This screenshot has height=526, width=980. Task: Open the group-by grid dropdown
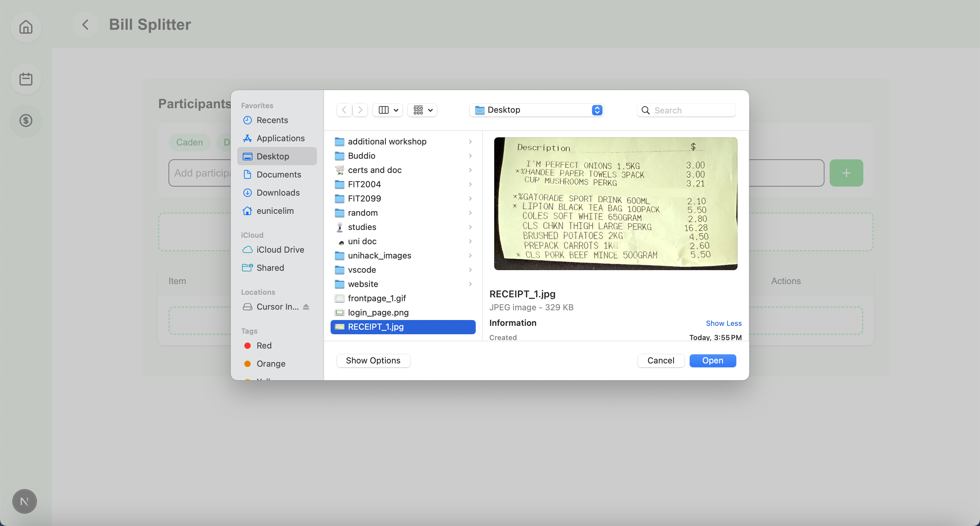pos(422,110)
